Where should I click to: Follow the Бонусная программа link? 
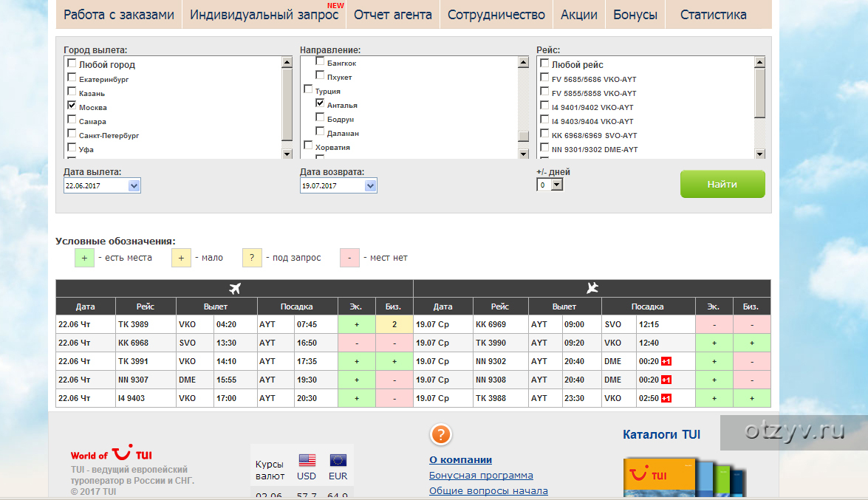[481, 476]
